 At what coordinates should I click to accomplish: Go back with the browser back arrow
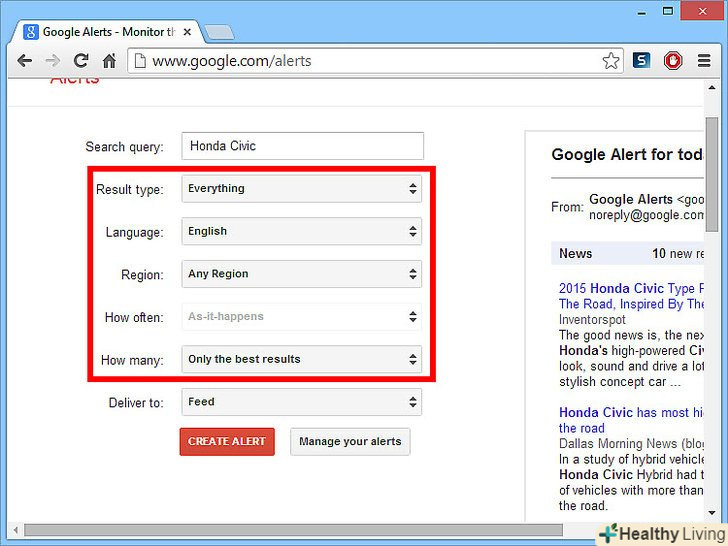(x=25, y=61)
